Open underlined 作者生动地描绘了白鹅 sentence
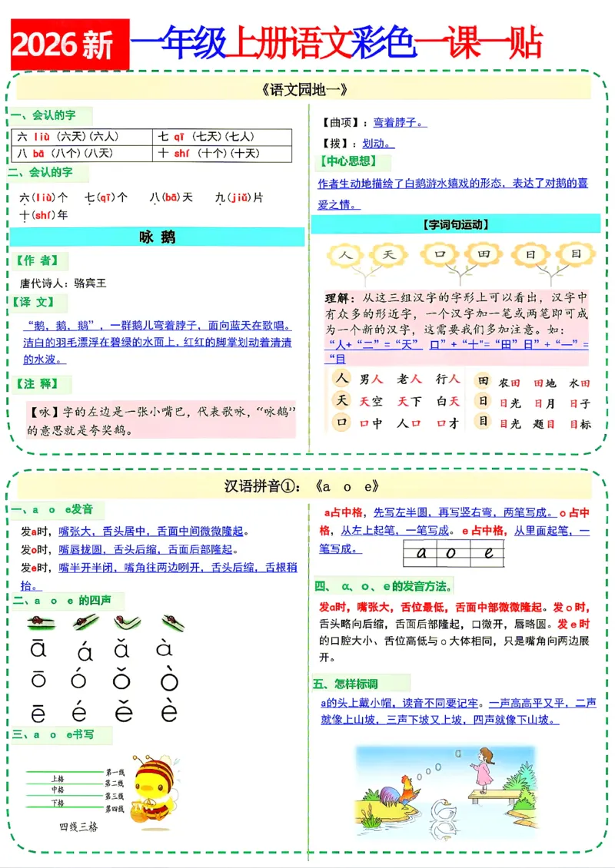 pyautogui.click(x=452, y=194)
